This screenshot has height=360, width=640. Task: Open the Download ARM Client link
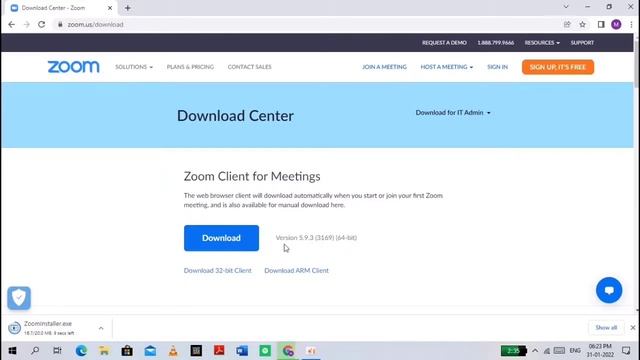pos(296,271)
